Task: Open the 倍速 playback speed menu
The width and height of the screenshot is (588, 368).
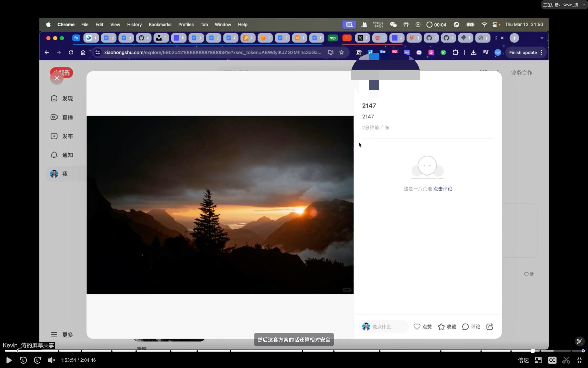Action: 523,360
